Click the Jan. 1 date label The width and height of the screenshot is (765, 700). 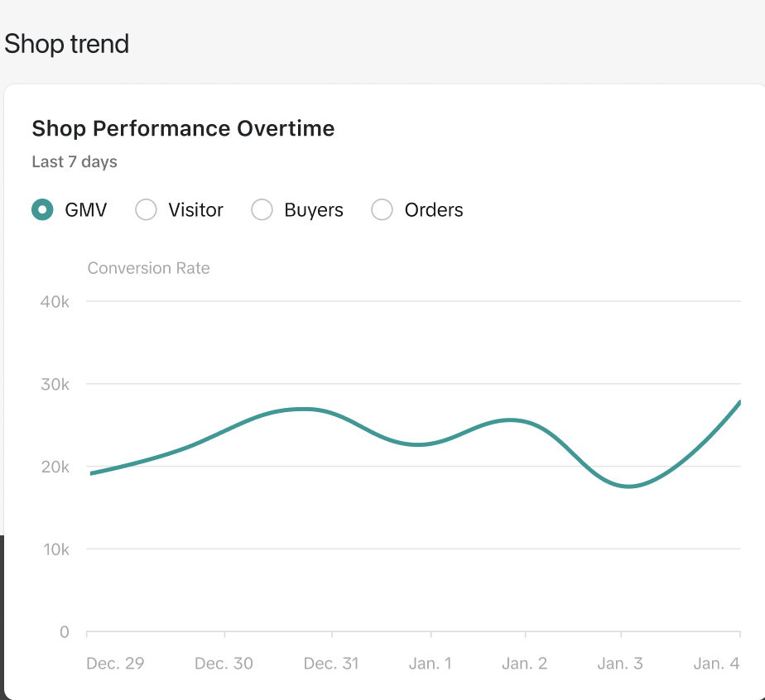click(431, 664)
